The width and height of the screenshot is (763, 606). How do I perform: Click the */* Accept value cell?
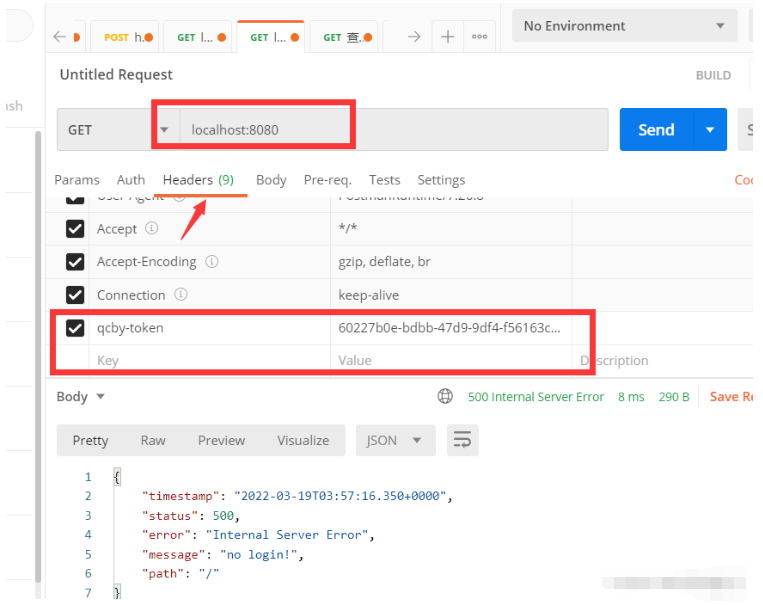(452, 229)
